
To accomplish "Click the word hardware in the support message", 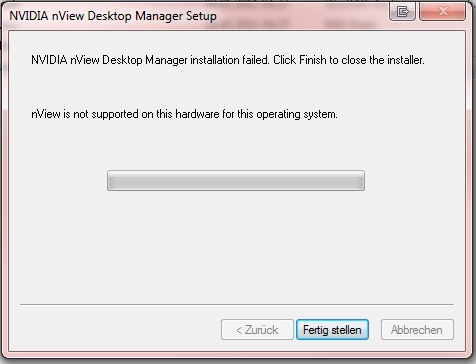I will tap(197, 114).
